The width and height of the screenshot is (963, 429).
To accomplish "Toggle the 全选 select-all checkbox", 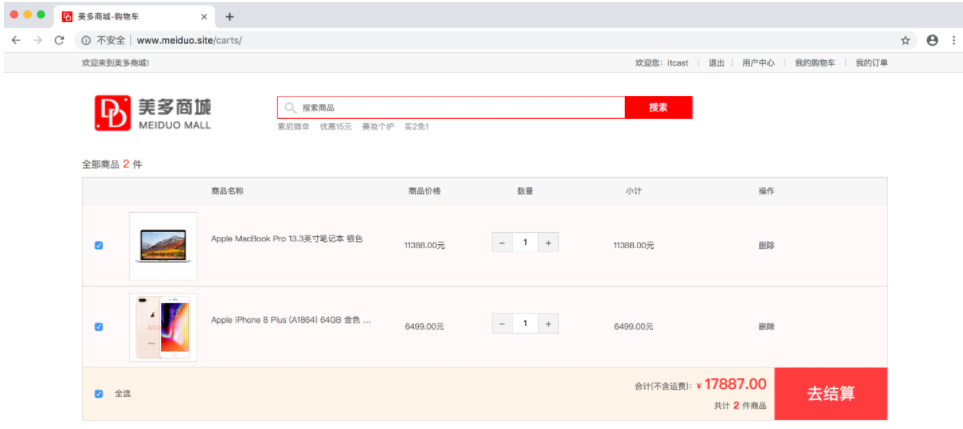I will pyautogui.click(x=98, y=394).
